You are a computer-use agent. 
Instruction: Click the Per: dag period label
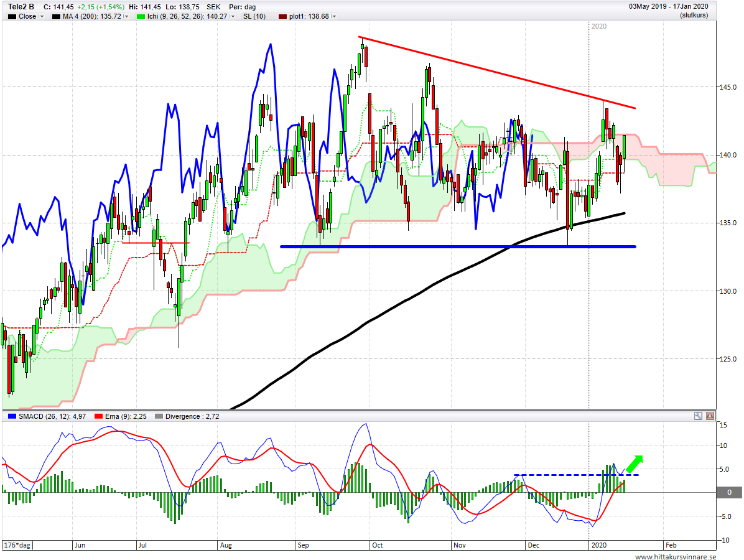point(243,7)
